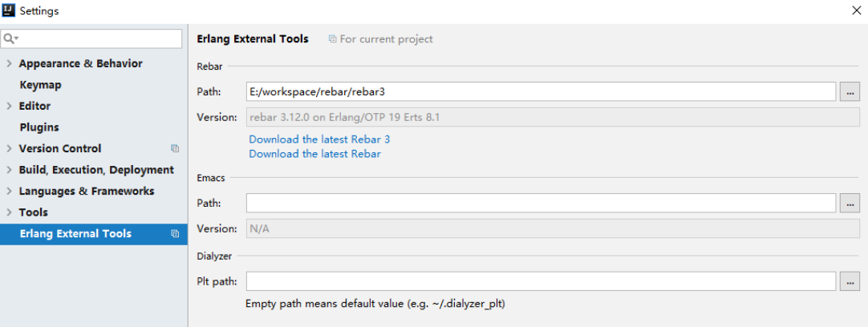Browse for the Rebar path
Screen dimensions: 868x327
pyautogui.click(x=850, y=92)
